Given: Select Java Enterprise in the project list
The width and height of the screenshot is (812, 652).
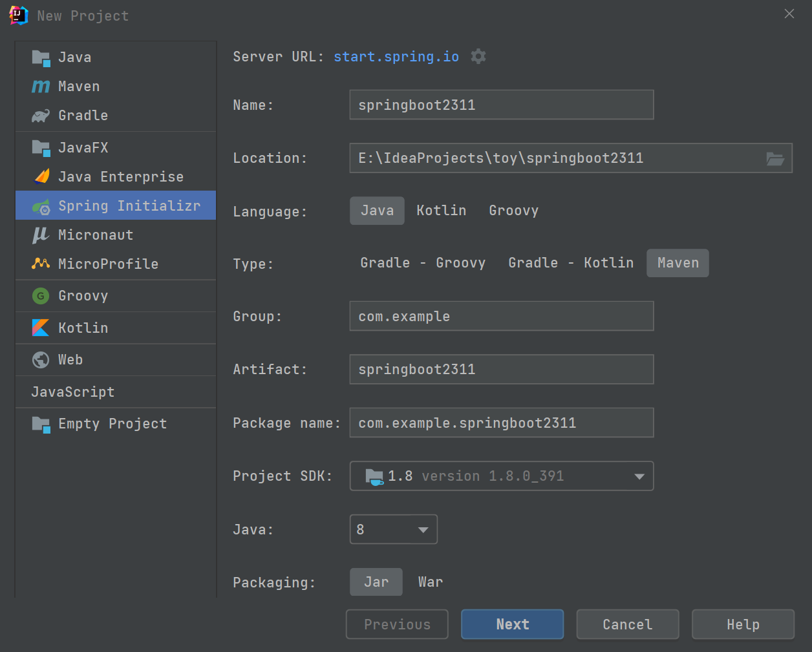Looking at the screenshot, I should 116,177.
